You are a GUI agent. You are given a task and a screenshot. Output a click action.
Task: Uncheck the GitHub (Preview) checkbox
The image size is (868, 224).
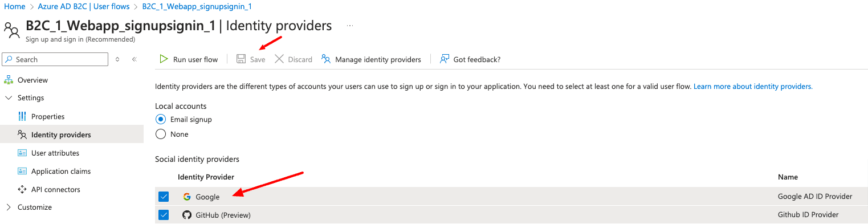coord(164,215)
